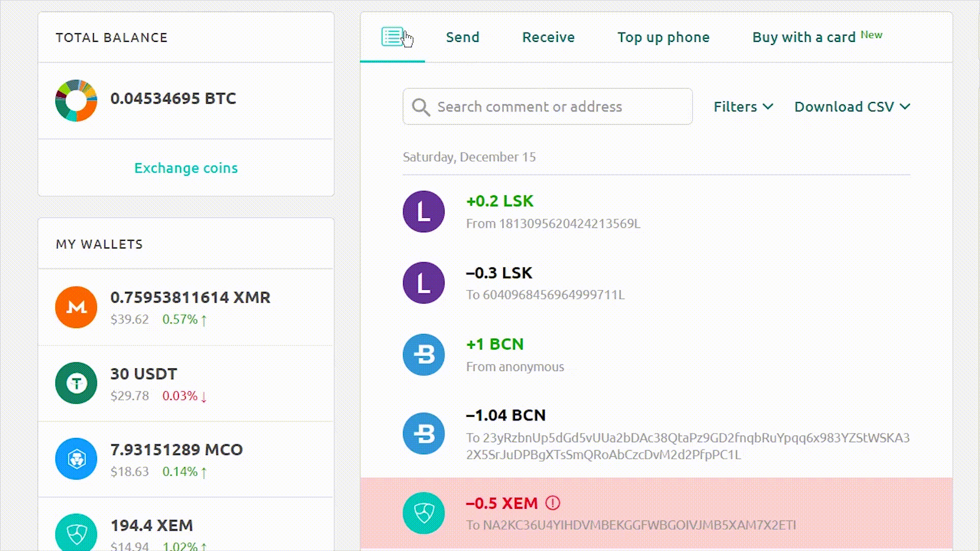Expand the Download CSV options
Screen dimensions: 980x551
(851, 106)
